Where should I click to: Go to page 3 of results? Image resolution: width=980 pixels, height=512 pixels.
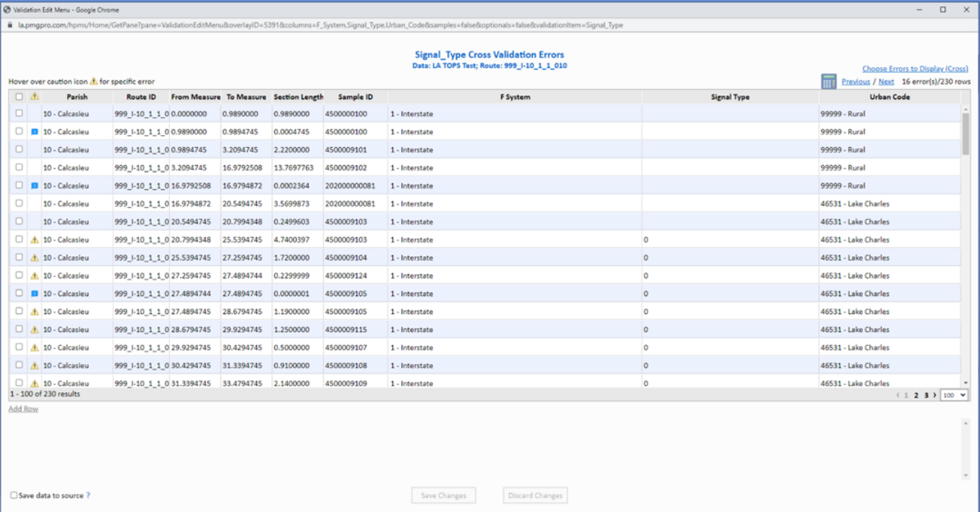(x=926, y=395)
